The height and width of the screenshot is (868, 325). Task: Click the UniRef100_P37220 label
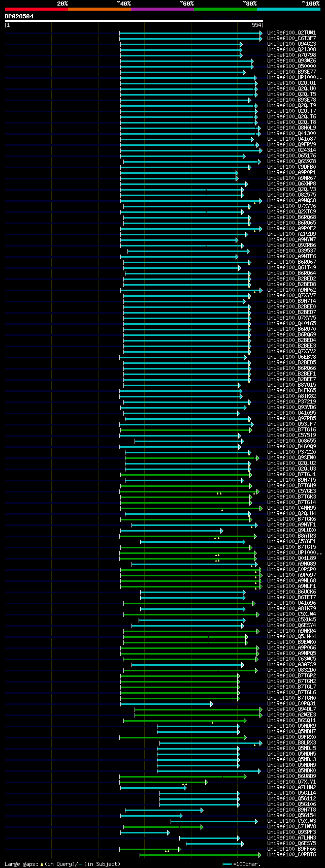pyautogui.click(x=291, y=452)
